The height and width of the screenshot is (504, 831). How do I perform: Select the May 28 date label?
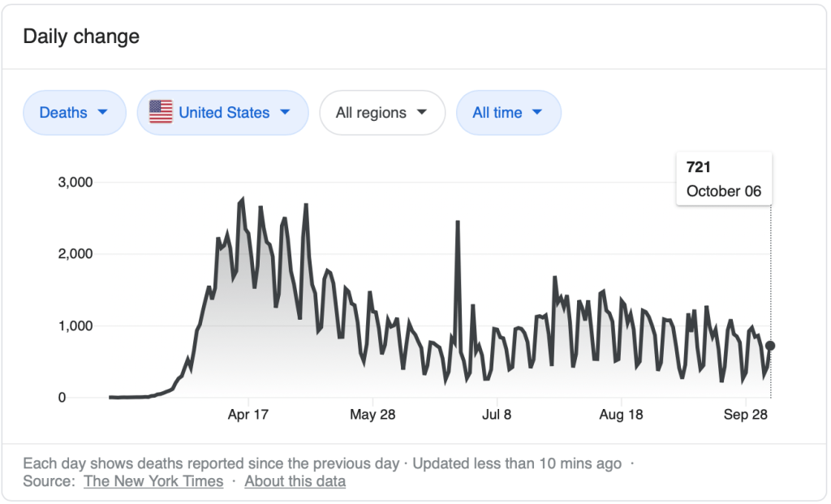[x=372, y=415]
